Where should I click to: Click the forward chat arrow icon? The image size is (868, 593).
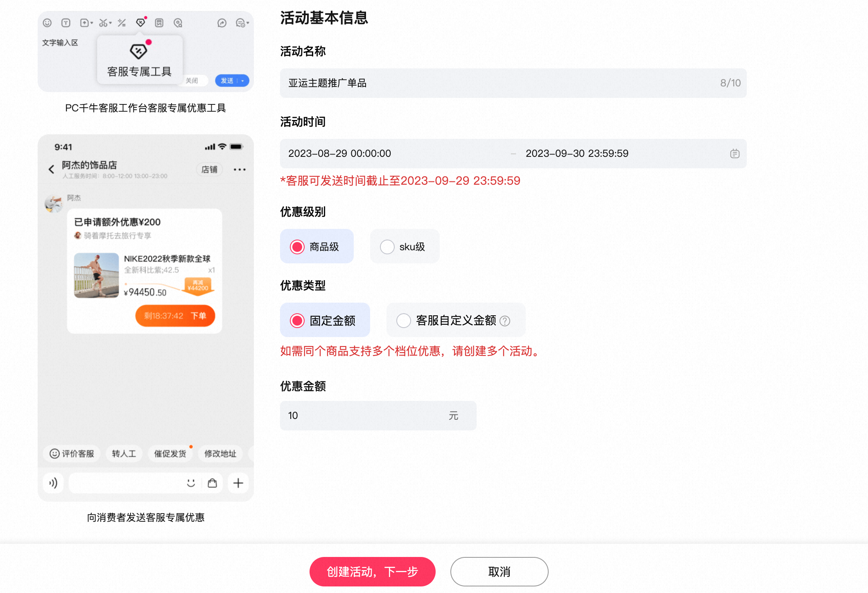[x=222, y=23]
